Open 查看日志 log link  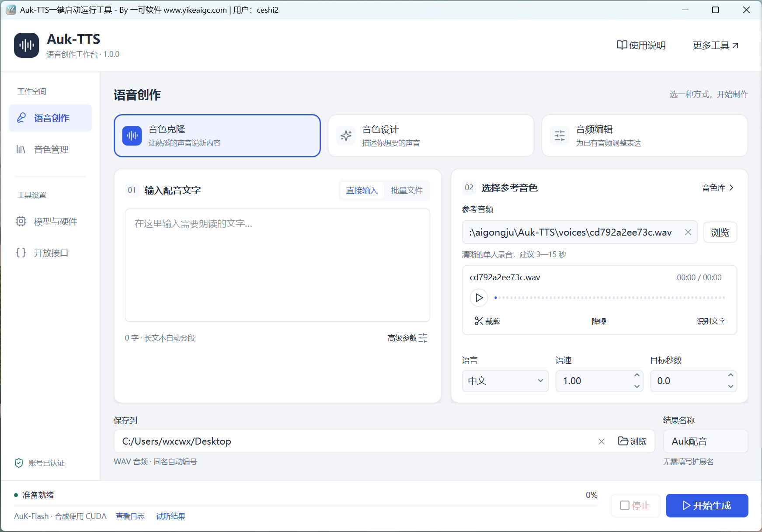[130, 516]
